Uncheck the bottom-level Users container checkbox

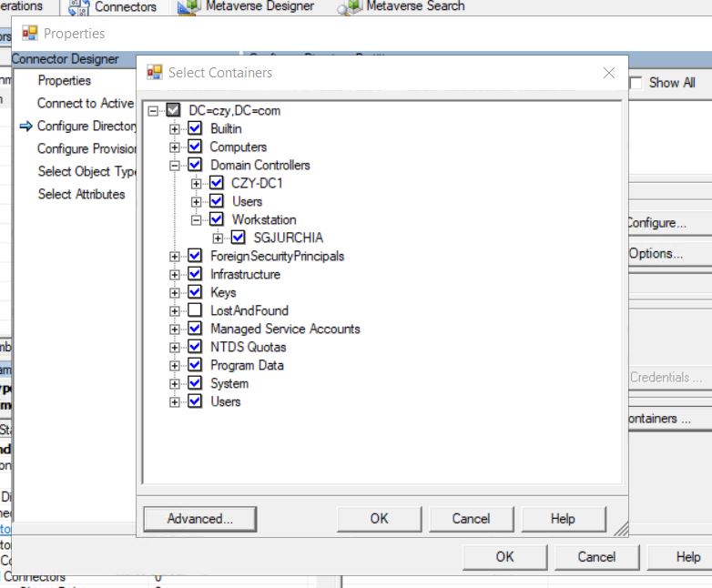point(195,400)
